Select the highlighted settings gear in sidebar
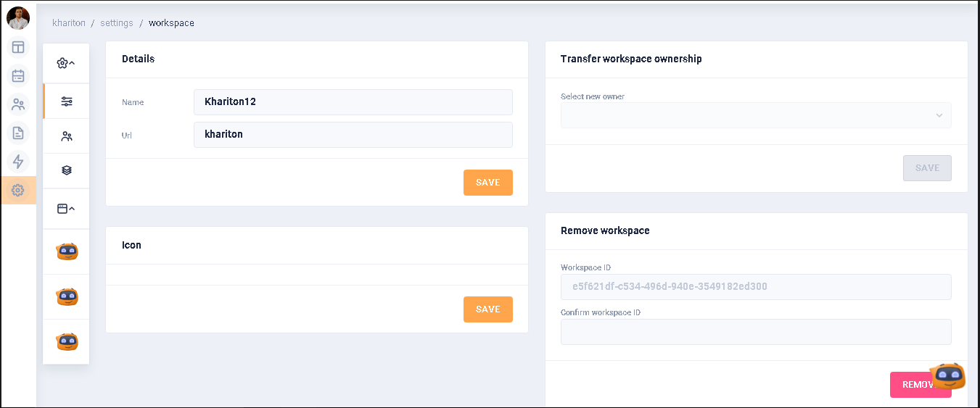Screen dimensions: 980x408 tap(18, 190)
